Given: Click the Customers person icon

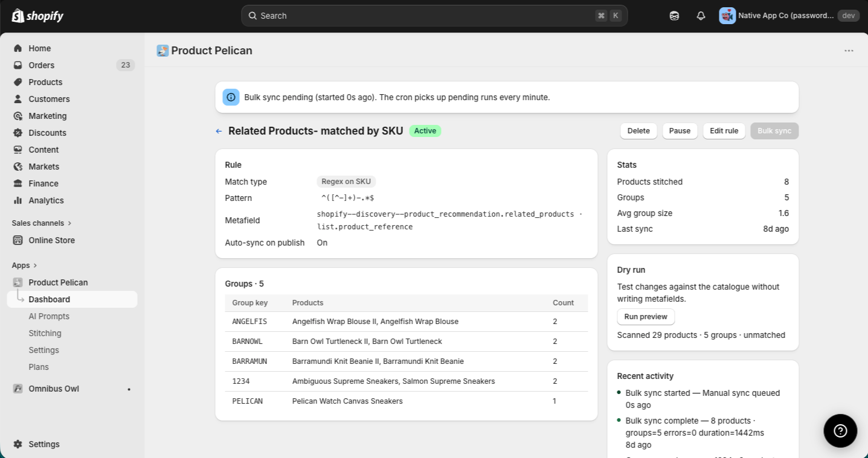Looking at the screenshot, I should point(18,99).
